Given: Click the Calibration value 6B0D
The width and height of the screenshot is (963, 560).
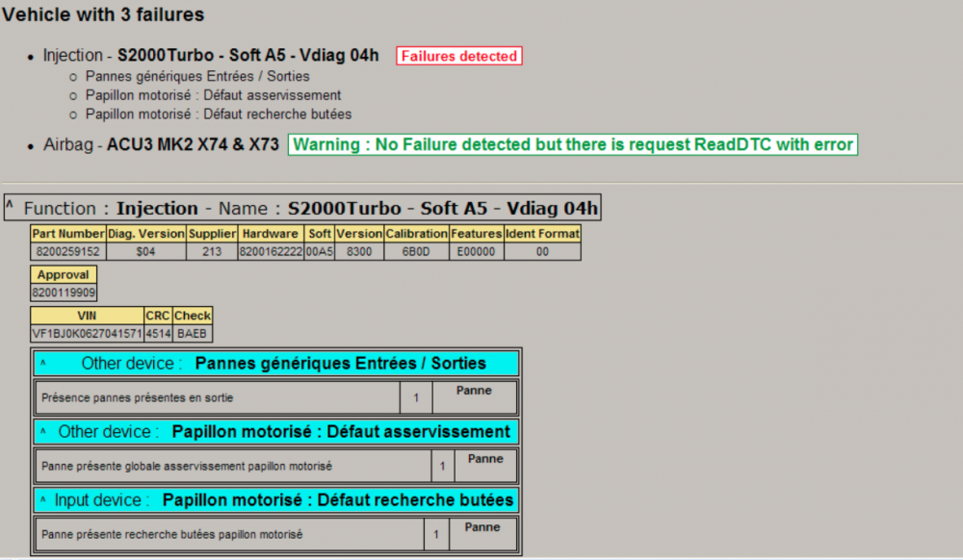Looking at the screenshot, I should pyautogui.click(x=416, y=251).
